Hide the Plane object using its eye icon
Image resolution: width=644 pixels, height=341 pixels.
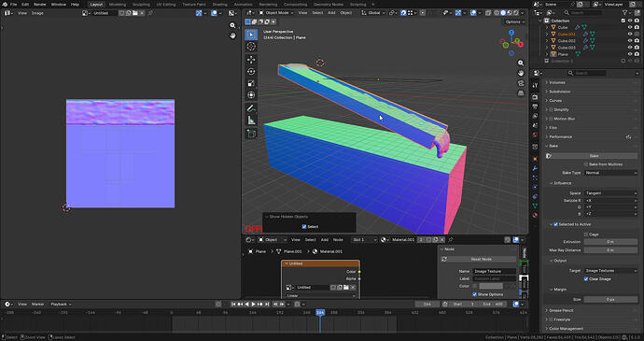pos(630,54)
